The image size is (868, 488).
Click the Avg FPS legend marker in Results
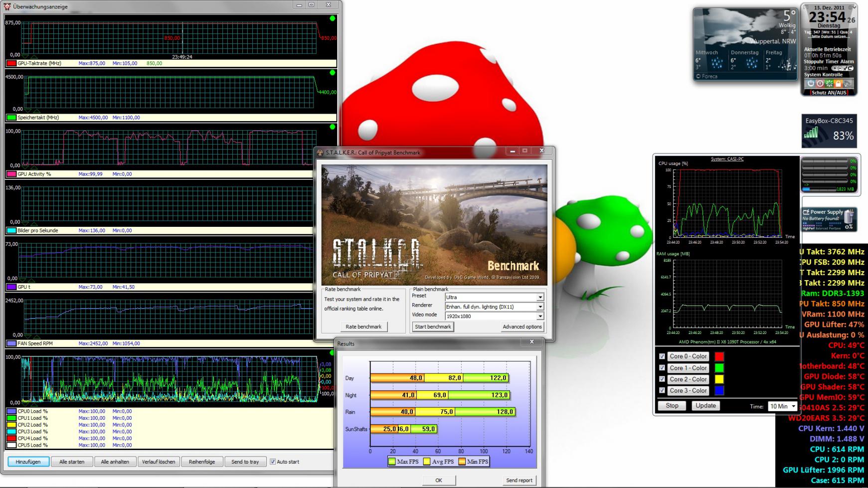pyautogui.click(x=427, y=462)
